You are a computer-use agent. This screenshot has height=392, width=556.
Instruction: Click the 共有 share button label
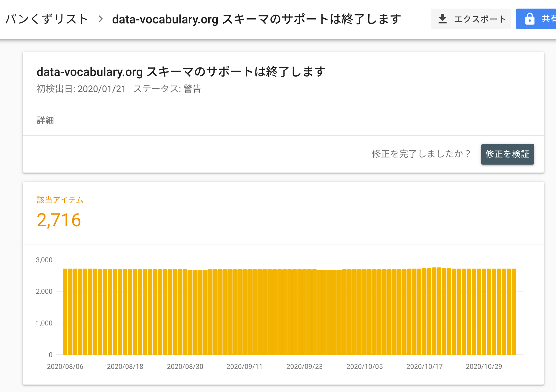[549, 19]
